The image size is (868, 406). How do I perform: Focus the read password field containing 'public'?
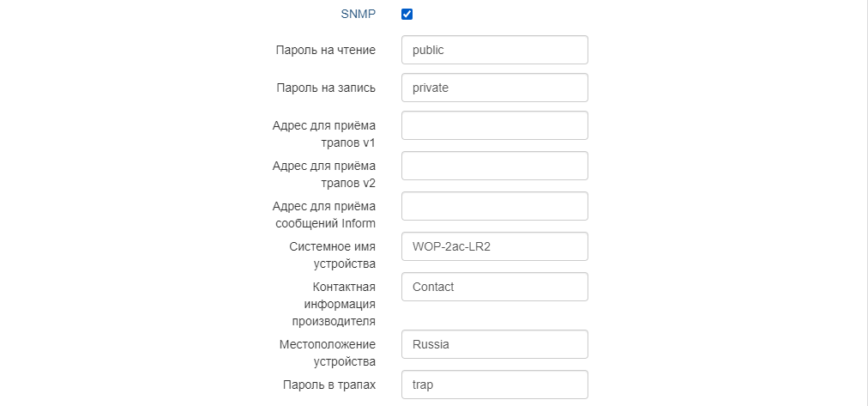(x=494, y=50)
